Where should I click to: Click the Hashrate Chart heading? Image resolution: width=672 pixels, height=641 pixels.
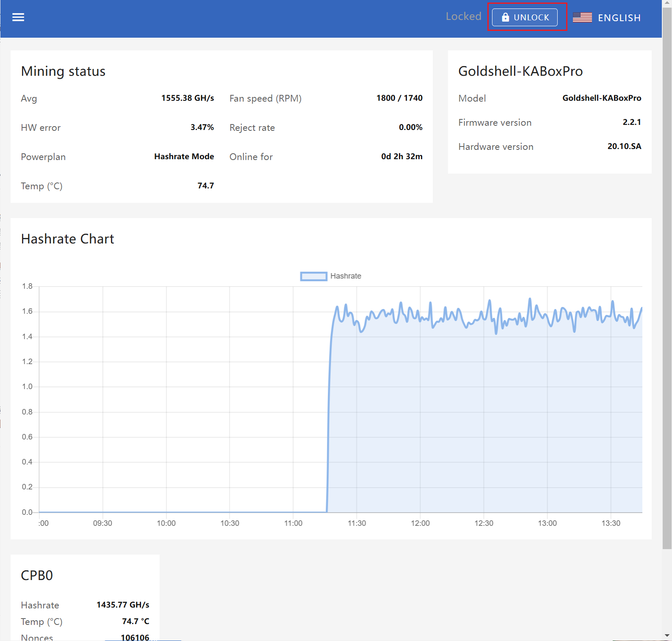[68, 239]
